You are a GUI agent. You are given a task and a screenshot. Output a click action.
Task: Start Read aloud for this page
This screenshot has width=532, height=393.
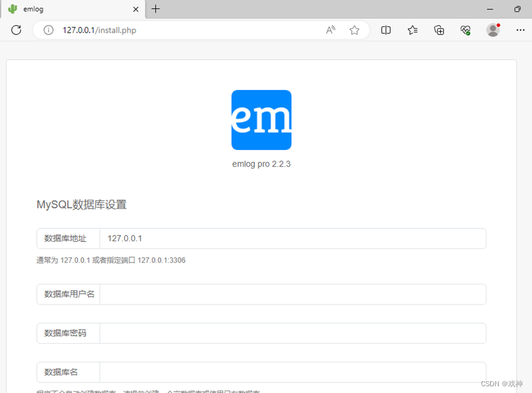tap(330, 30)
